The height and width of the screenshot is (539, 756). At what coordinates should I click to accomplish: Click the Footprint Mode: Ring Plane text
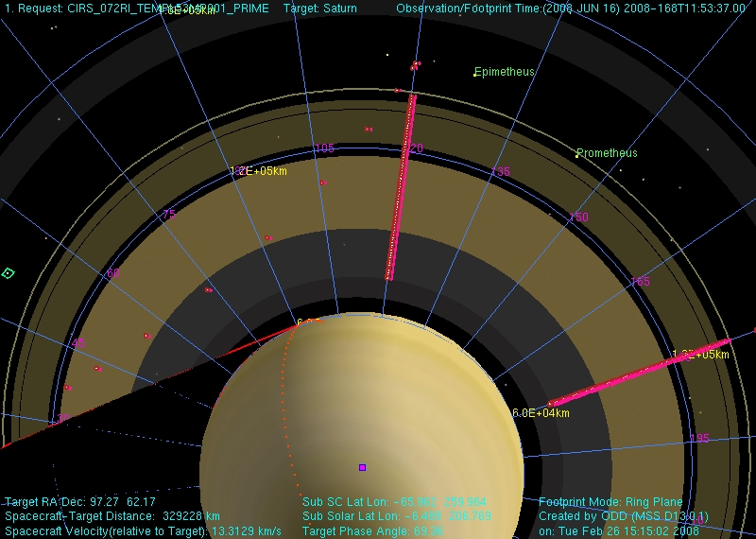coord(610,502)
